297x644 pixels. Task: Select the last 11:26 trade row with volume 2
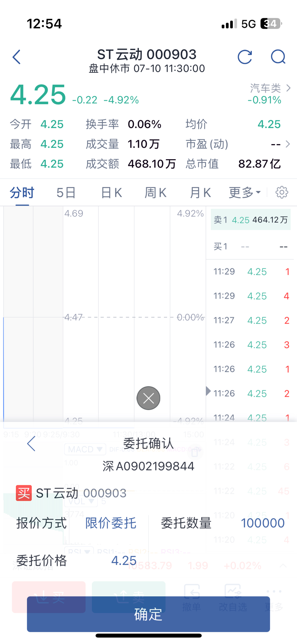coord(251,393)
